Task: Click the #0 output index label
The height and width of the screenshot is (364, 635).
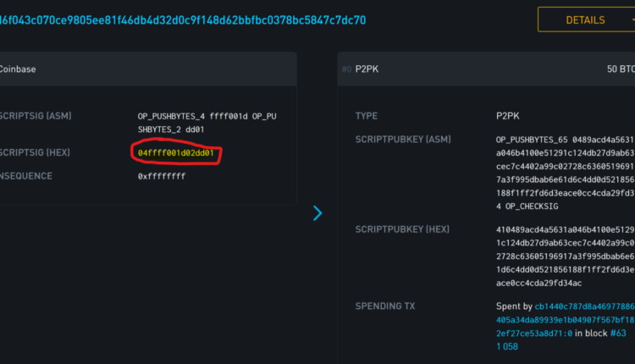Action: click(x=346, y=69)
